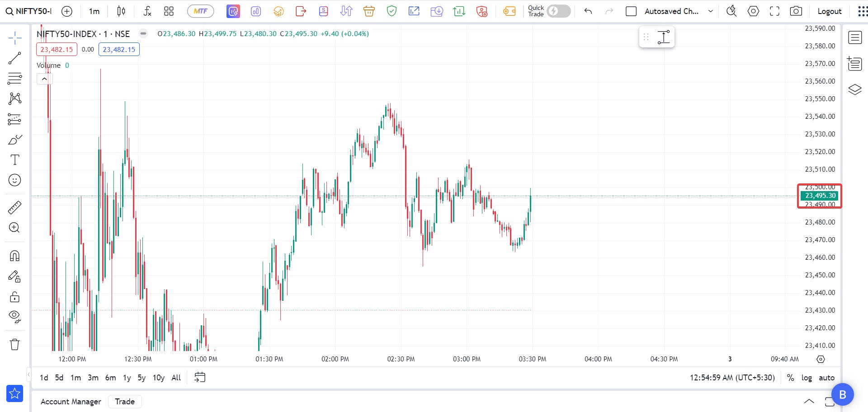The image size is (868, 412).
Task: Click the trash remove drawings icon
Action: [x=14, y=345]
